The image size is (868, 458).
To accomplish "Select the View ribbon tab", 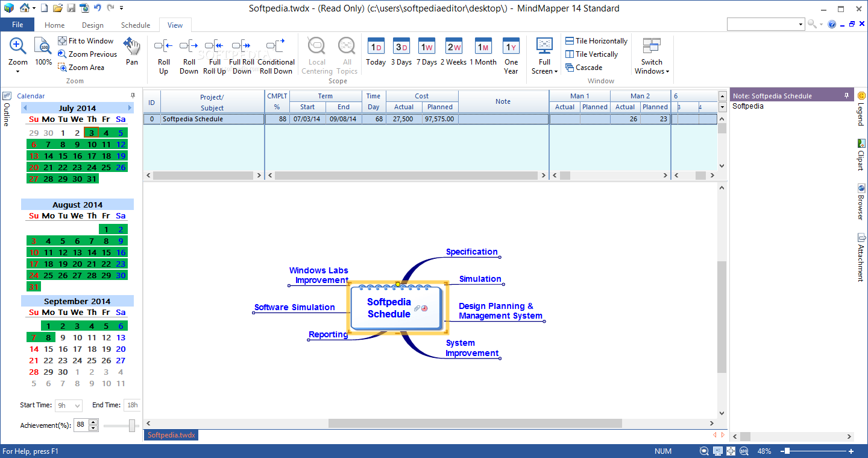I will 175,25.
